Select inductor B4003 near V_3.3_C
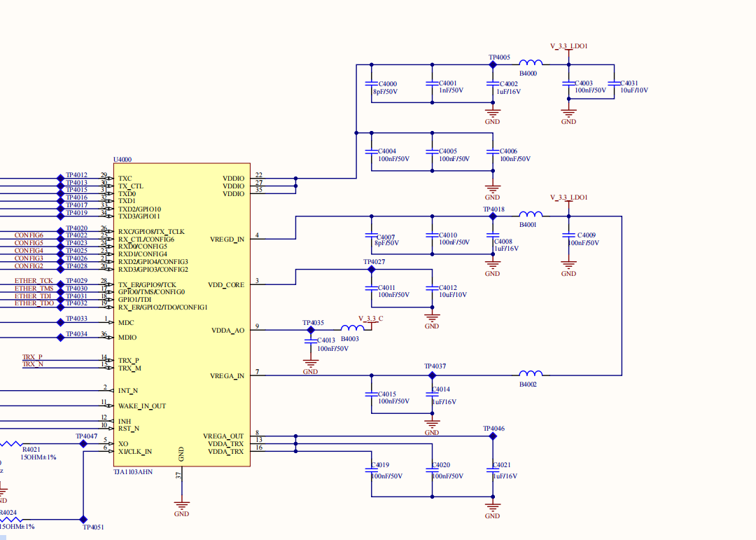Image resolution: width=756 pixels, height=540 pixels. (352, 328)
